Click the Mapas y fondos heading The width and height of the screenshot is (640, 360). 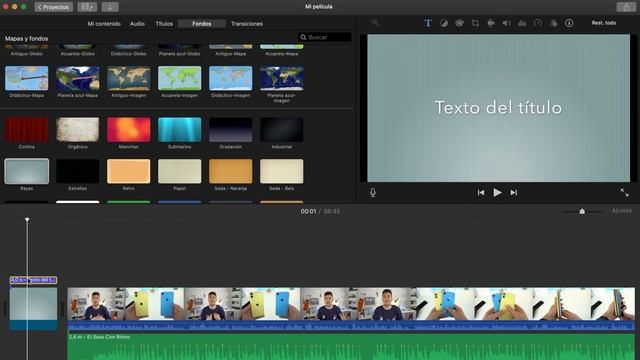point(27,38)
